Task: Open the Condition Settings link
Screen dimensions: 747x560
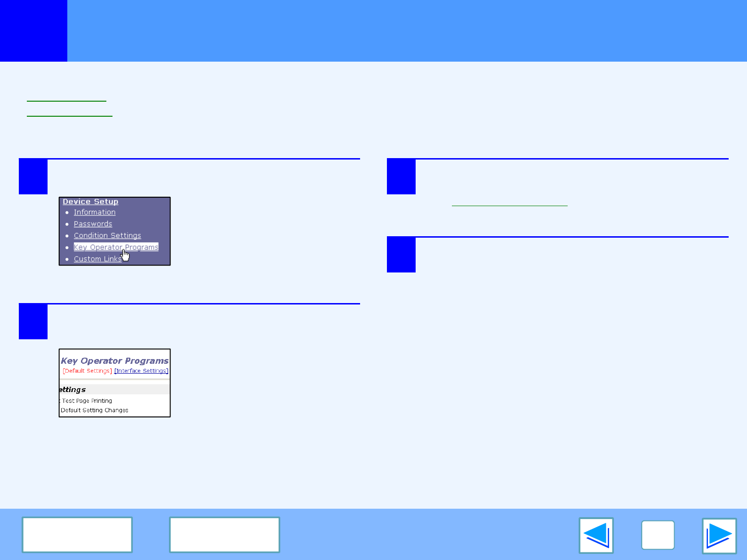Action: pyautogui.click(x=107, y=235)
